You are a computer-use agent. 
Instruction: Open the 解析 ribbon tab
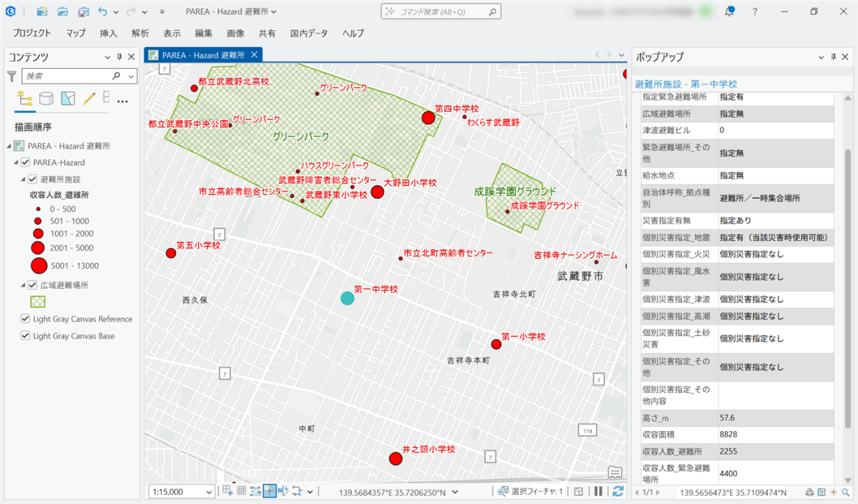pos(140,33)
